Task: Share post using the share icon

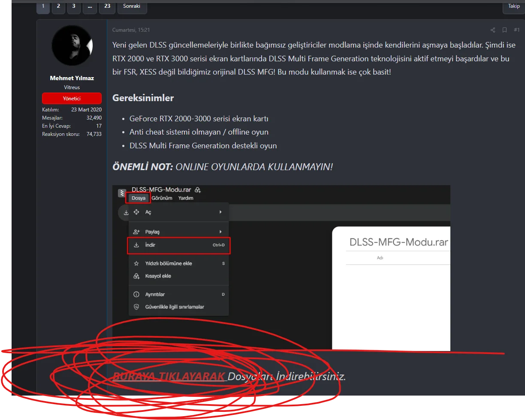Action: (x=493, y=30)
